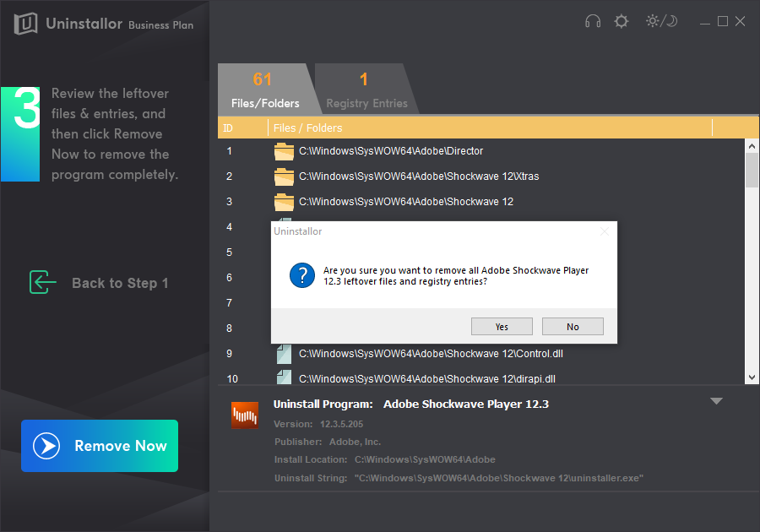This screenshot has height=532, width=760.
Task: Select folder icon for Shockwave 12\Xtras row
Action: pyautogui.click(x=284, y=176)
